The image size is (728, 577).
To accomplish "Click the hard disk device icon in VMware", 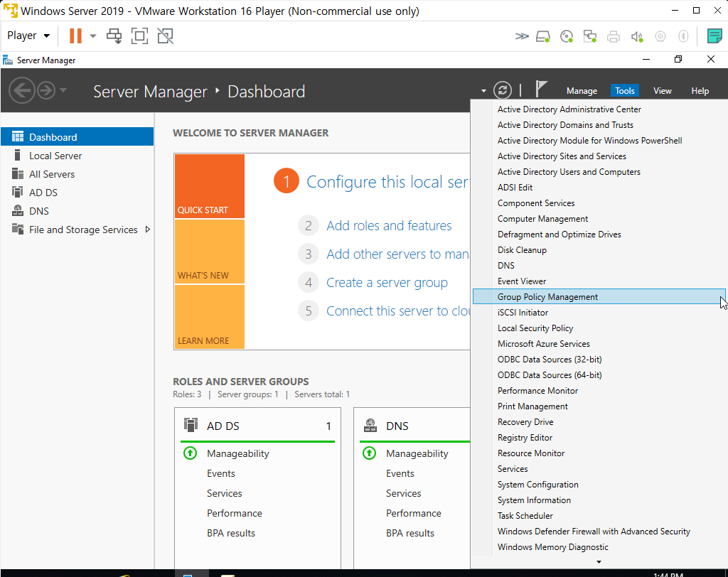I will pos(543,36).
